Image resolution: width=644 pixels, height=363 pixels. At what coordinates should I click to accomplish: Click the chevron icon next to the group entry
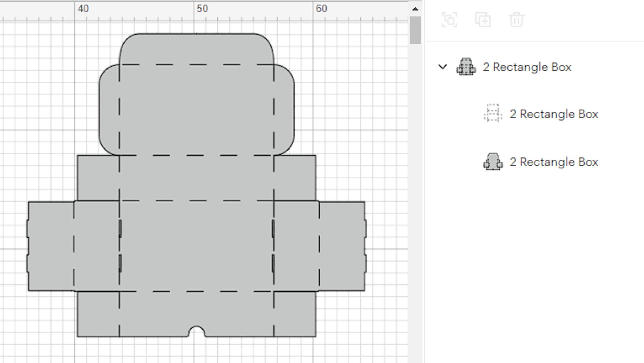pyautogui.click(x=443, y=67)
